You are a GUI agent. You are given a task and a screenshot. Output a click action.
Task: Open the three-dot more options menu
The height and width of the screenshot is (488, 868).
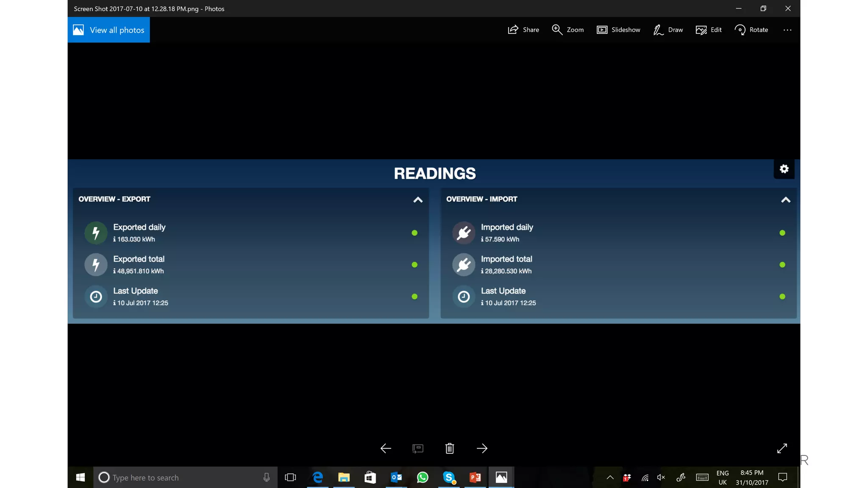click(787, 30)
